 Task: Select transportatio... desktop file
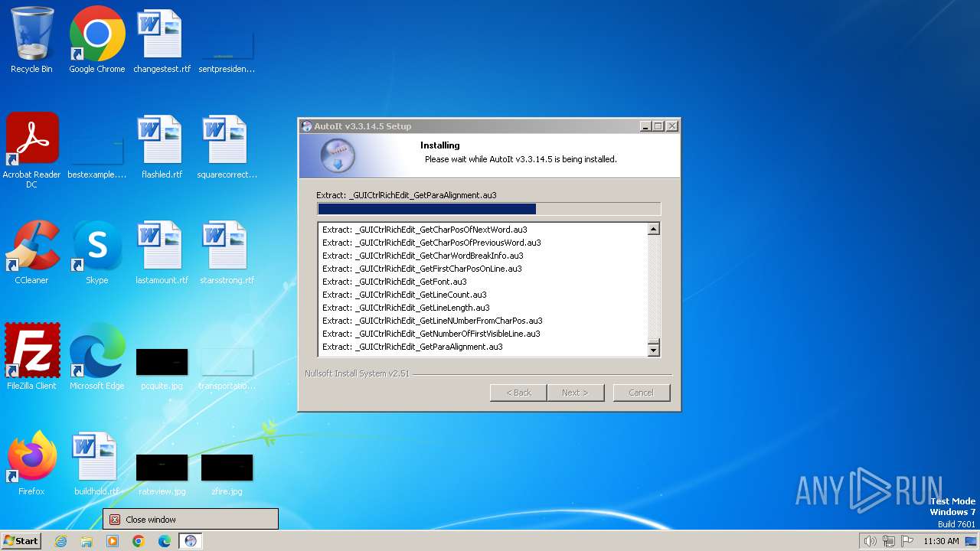point(227,369)
